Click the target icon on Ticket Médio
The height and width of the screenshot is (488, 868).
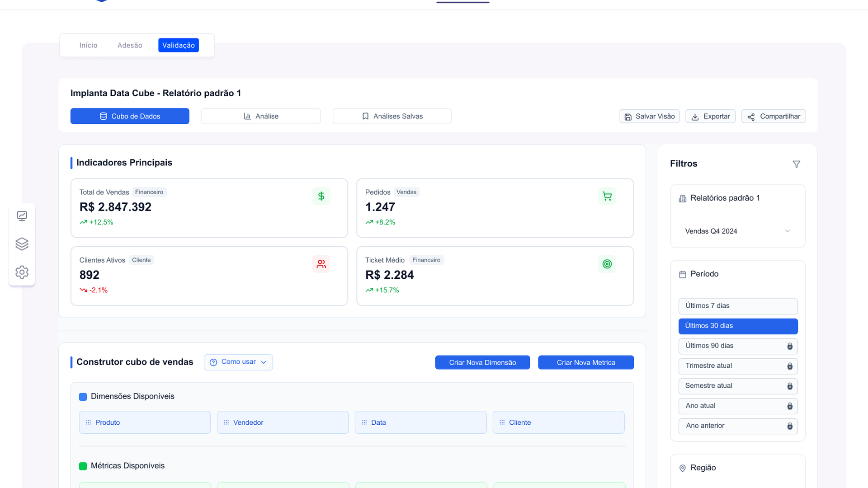point(607,264)
